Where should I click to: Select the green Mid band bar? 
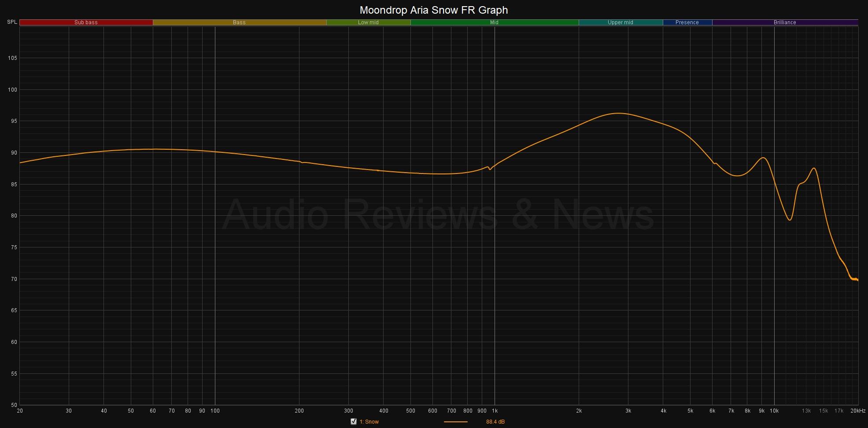point(494,22)
